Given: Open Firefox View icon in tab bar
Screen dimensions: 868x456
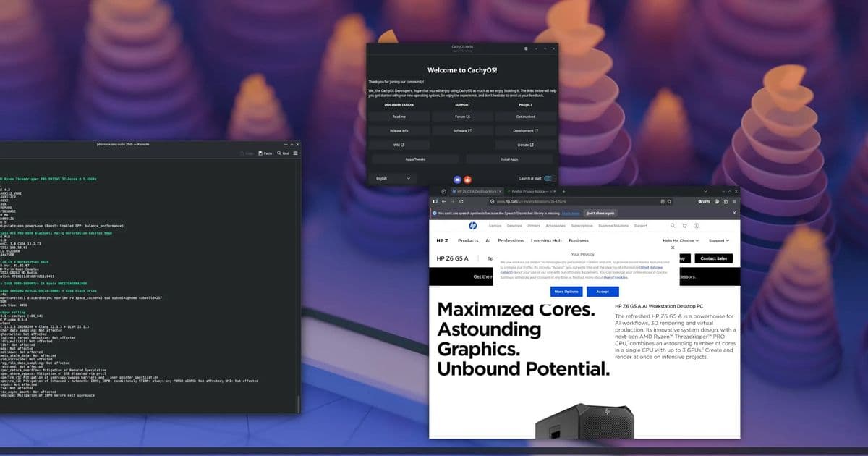Looking at the screenshot, I should (x=443, y=191).
